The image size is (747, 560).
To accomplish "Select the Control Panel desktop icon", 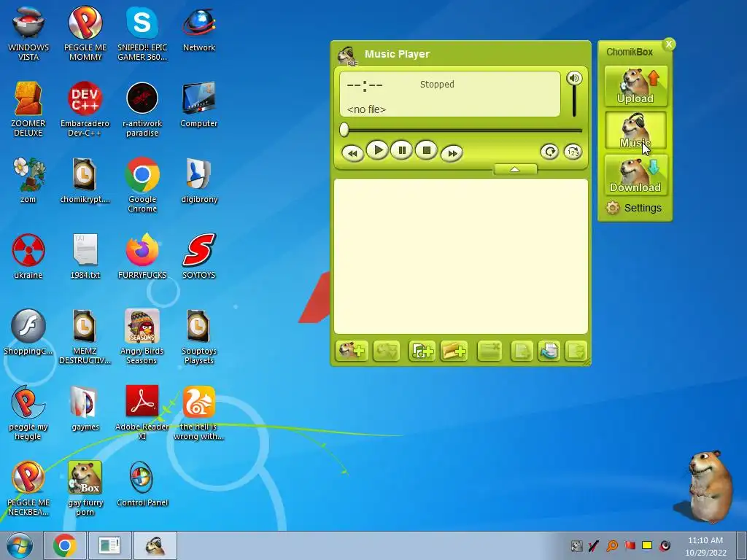I will pos(142,484).
